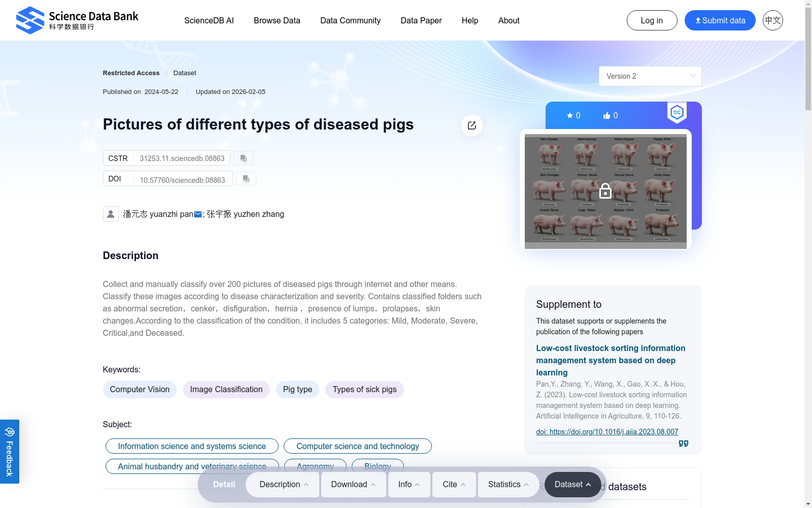Image resolution: width=812 pixels, height=508 pixels.
Task: Open Animal husbandry and veterinary science subject
Action: coord(192,466)
